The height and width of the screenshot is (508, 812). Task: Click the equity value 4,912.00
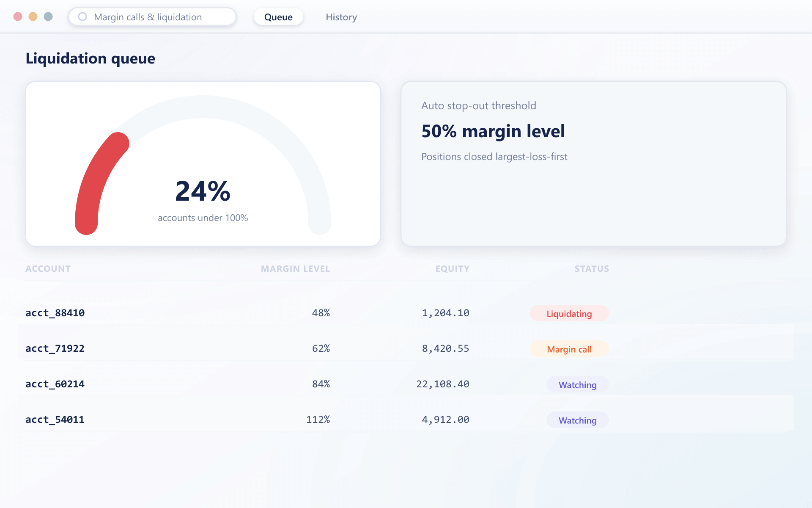pyautogui.click(x=446, y=420)
